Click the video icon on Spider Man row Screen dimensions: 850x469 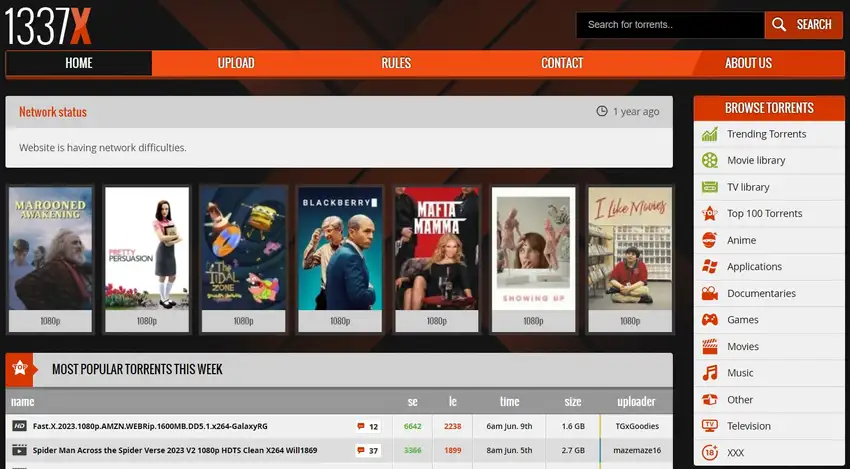point(20,450)
